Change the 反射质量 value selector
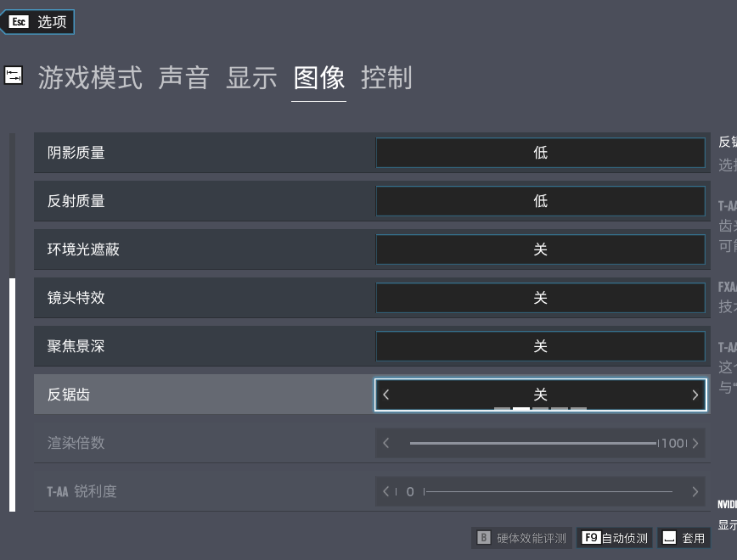737x560 pixels. click(x=540, y=201)
